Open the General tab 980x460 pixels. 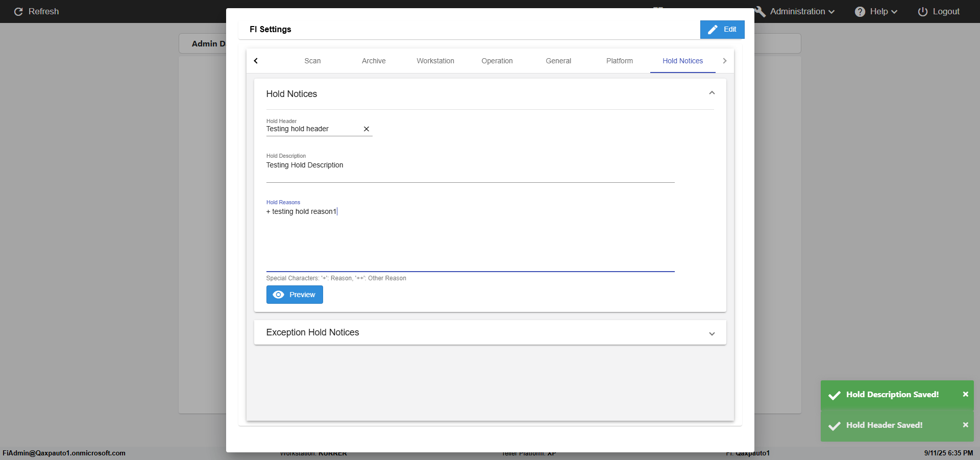[558, 61]
